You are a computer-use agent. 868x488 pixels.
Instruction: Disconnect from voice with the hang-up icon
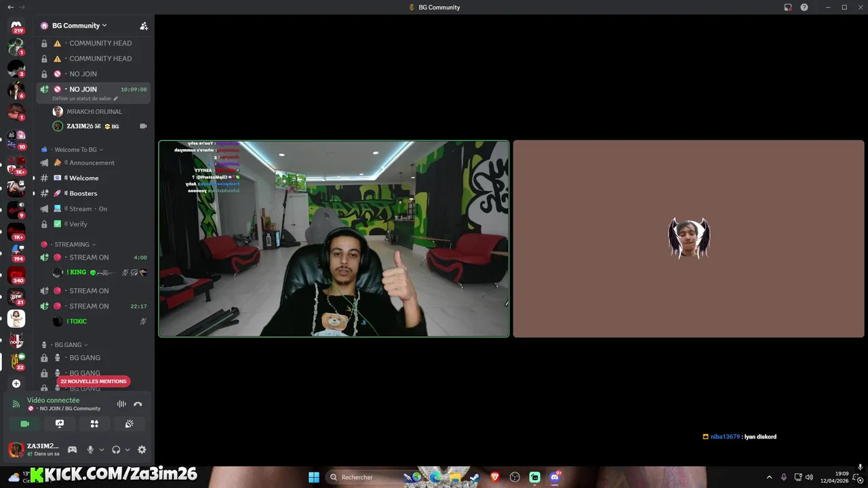pos(138,404)
